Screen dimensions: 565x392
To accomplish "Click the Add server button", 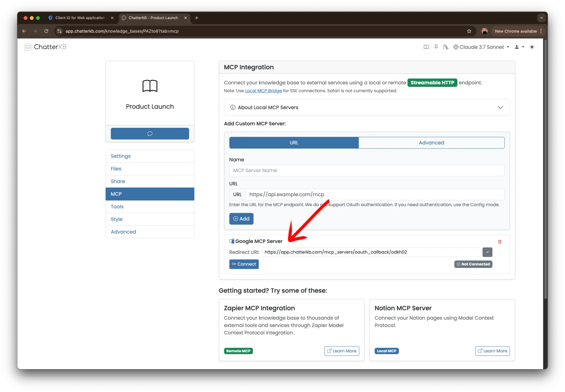I will click(241, 219).
